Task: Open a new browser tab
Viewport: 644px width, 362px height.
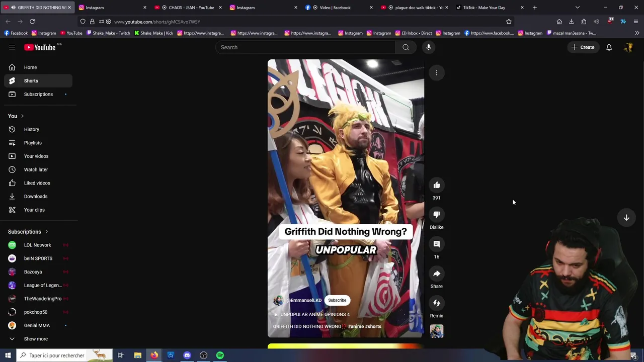Action: [535, 8]
